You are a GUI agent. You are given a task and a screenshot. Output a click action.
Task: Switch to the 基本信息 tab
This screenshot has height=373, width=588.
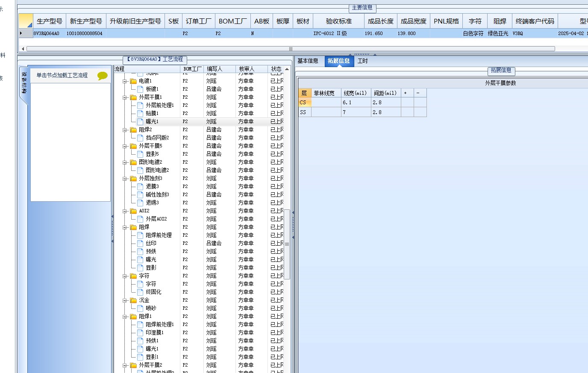point(308,61)
